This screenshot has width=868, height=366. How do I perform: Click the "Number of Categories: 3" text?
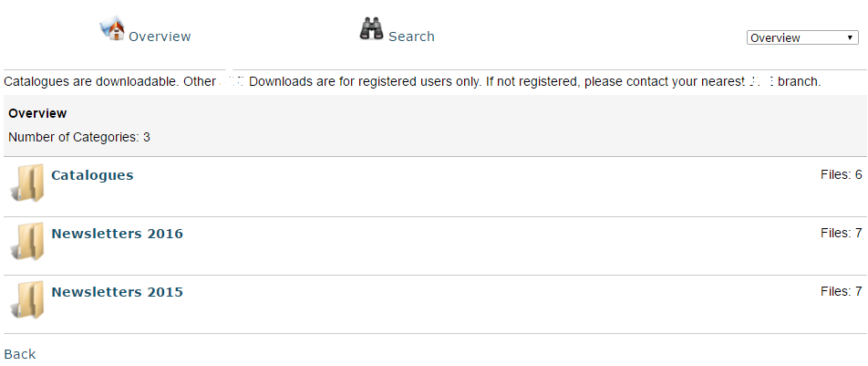point(79,137)
